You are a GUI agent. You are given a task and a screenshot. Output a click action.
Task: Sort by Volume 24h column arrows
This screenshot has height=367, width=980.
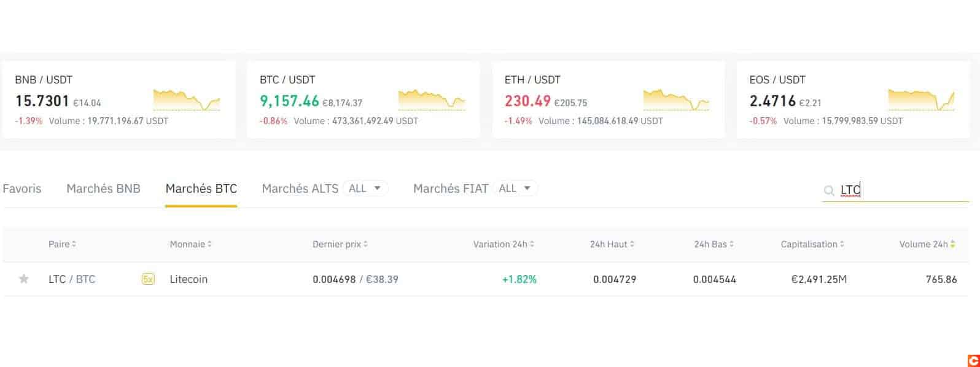pos(952,244)
